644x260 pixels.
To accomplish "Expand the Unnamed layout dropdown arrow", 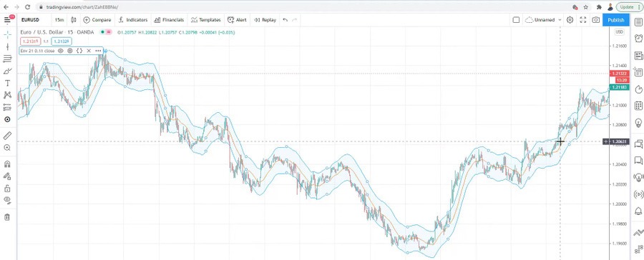I will tap(560, 20).
